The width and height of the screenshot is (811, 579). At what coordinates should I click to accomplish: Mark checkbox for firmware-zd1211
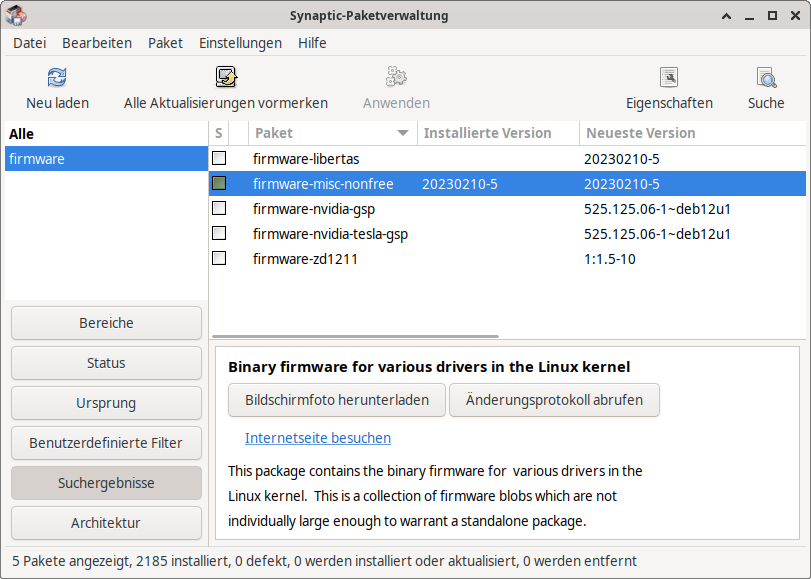[219, 259]
